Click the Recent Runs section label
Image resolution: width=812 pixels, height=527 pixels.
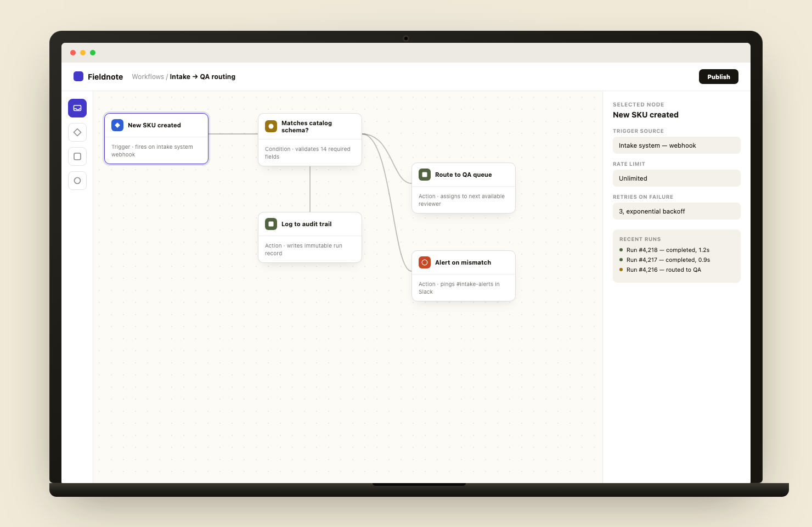pos(640,239)
